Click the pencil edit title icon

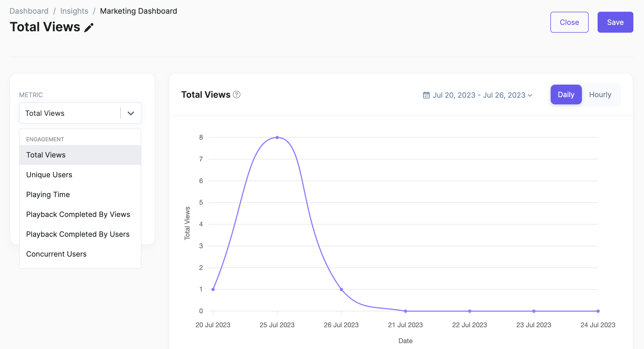click(89, 27)
